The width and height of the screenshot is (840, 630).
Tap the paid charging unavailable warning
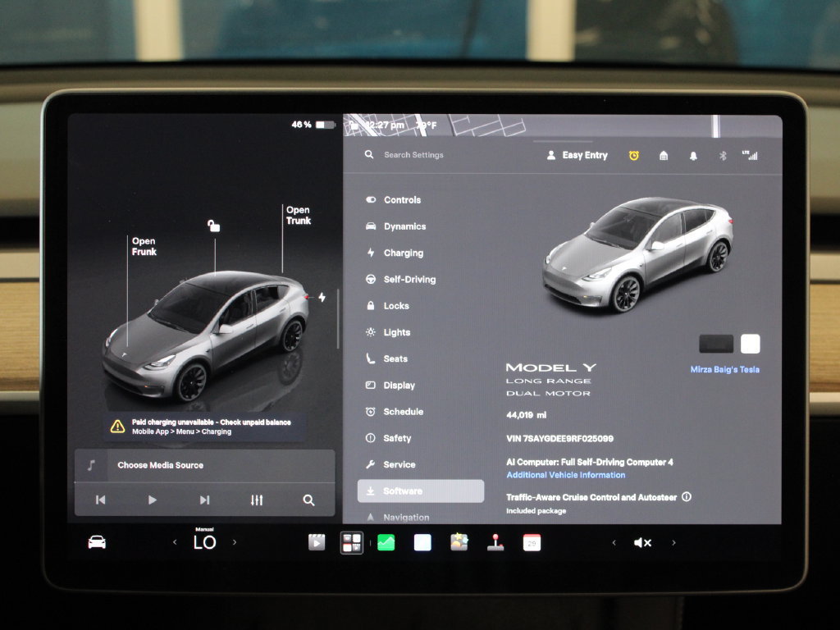204,427
